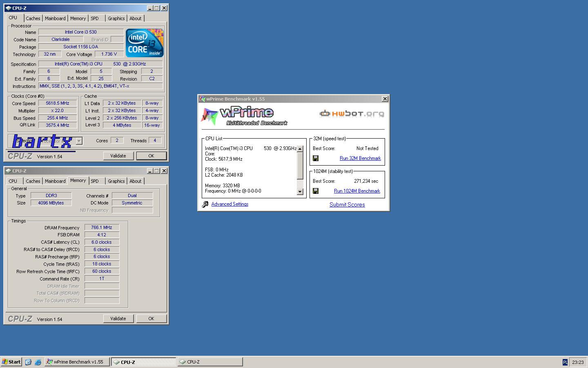Viewport: 588px width, 368px height.
Task: Click the Core Speed 5618.5 MHz field
Action: coord(58,103)
